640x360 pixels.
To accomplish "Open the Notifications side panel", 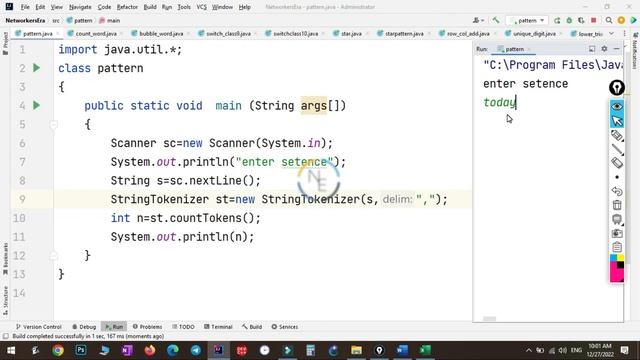I will [x=635, y=51].
